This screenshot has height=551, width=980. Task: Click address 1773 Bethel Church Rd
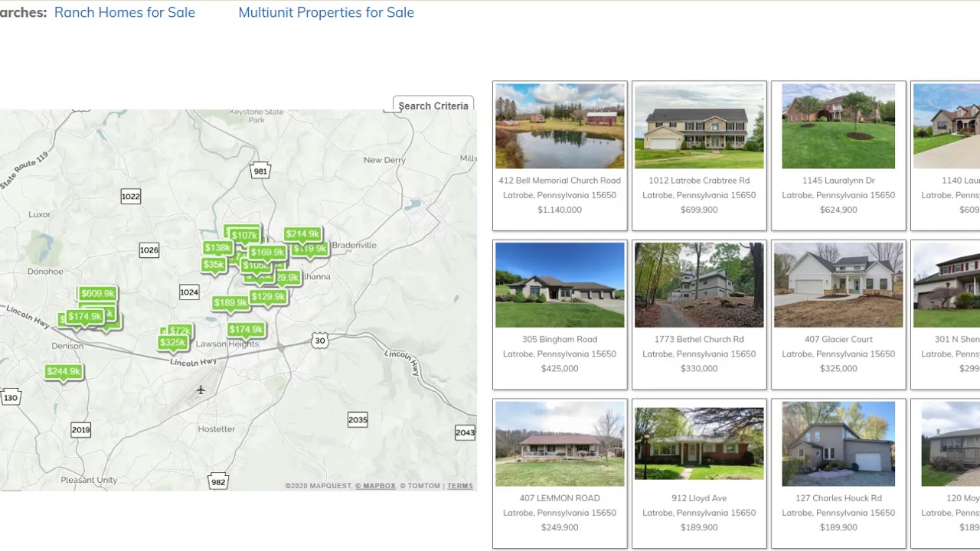point(699,339)
